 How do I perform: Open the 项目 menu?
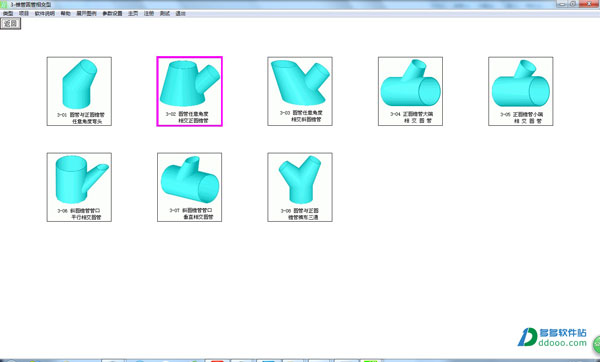pyautogui.click(x=24, y=13)
